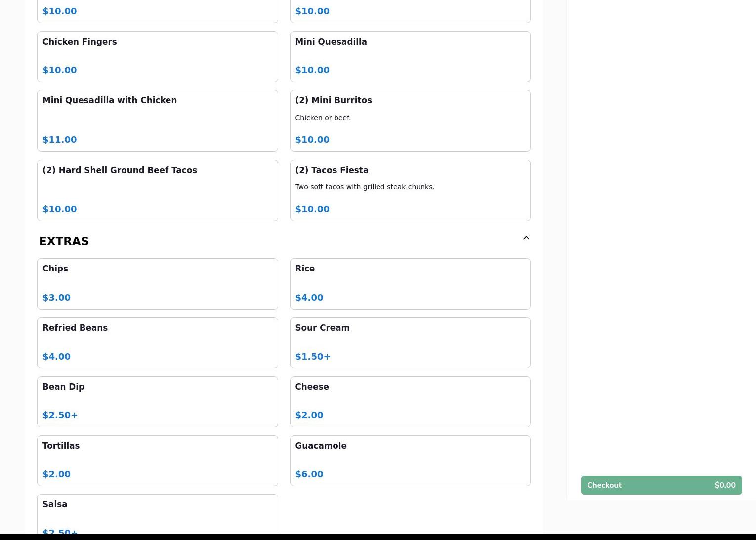Click the green Checkout button
The image size is (756, 540).
pos(661,485)
